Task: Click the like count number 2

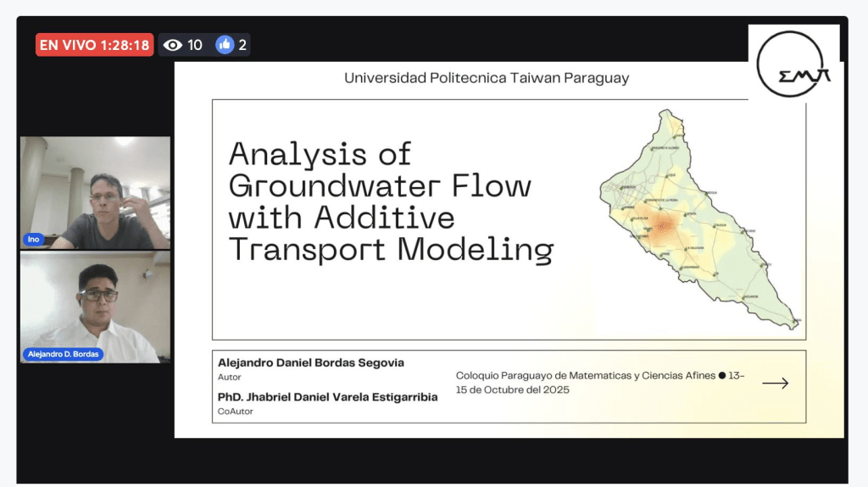Action: pyautogui.click(x=242, y=45)
